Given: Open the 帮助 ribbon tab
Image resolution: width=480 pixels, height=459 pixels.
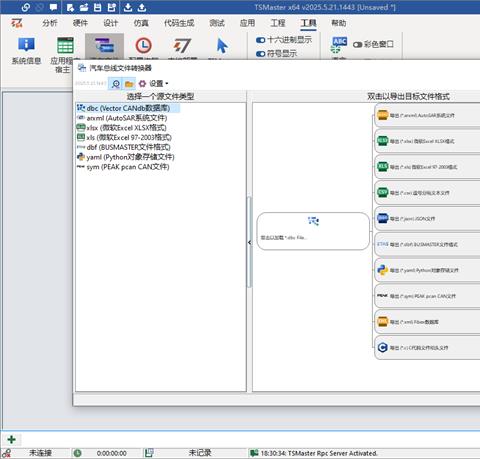Looking at the screenshot, I should (338, 23).
